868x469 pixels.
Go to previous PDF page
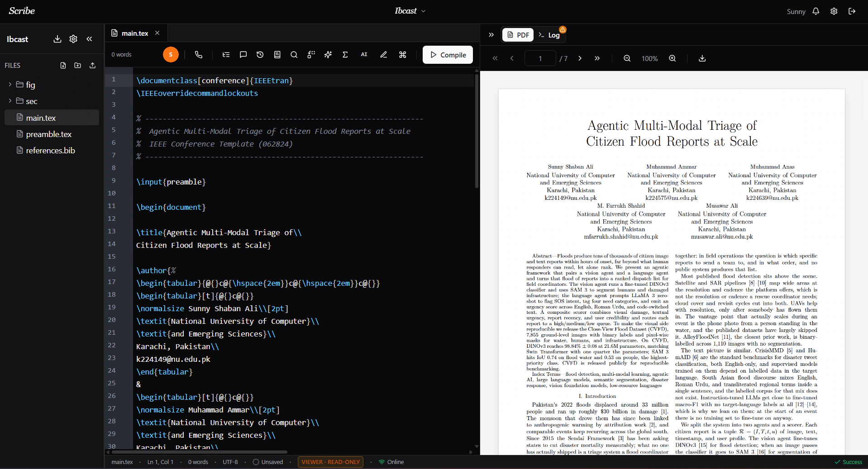click(512, 58)
